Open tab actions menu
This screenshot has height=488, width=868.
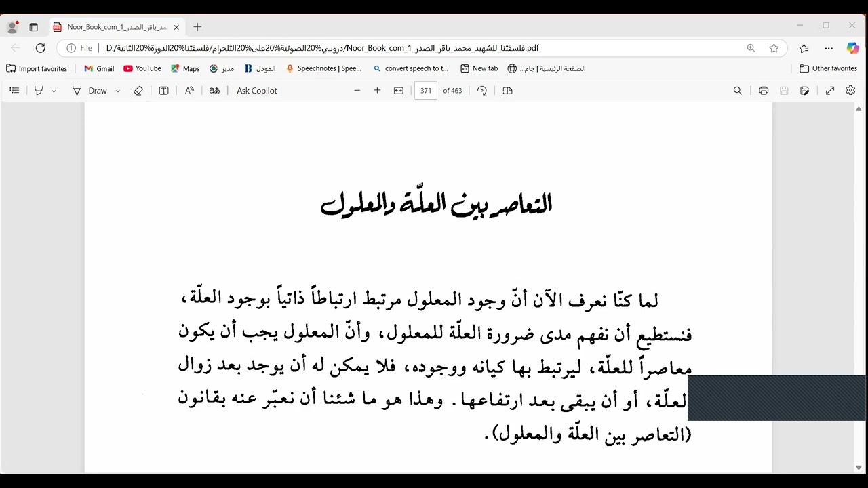(33, 27)
